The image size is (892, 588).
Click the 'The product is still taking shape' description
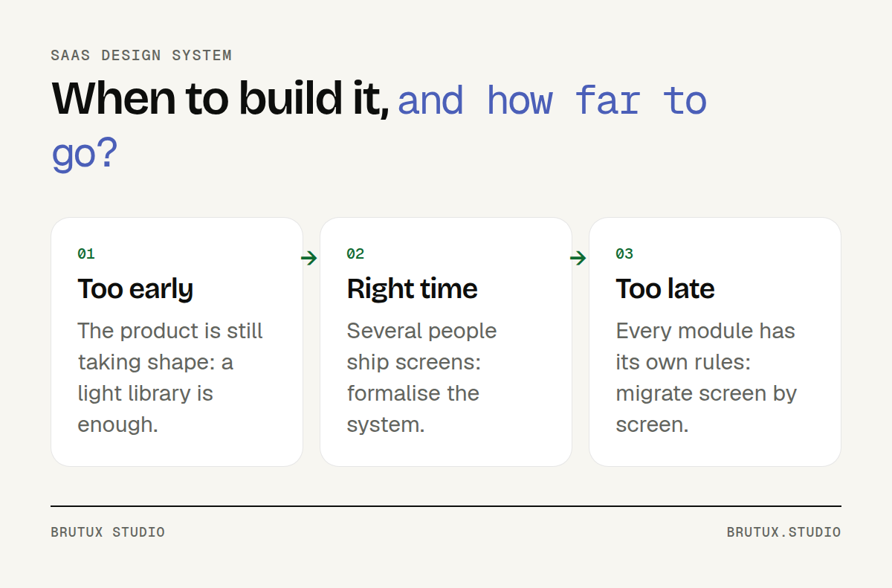coord(170,378)
